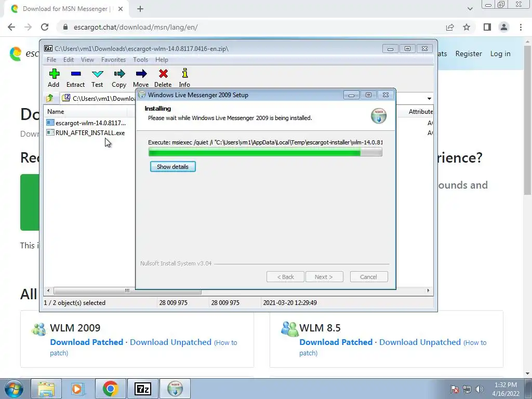Viewport: 532px width, 399px height.
Task: Click right arrow of 7-Zip horizontal scrollbar
Action: pyautogui.click(x=428, y=291)
